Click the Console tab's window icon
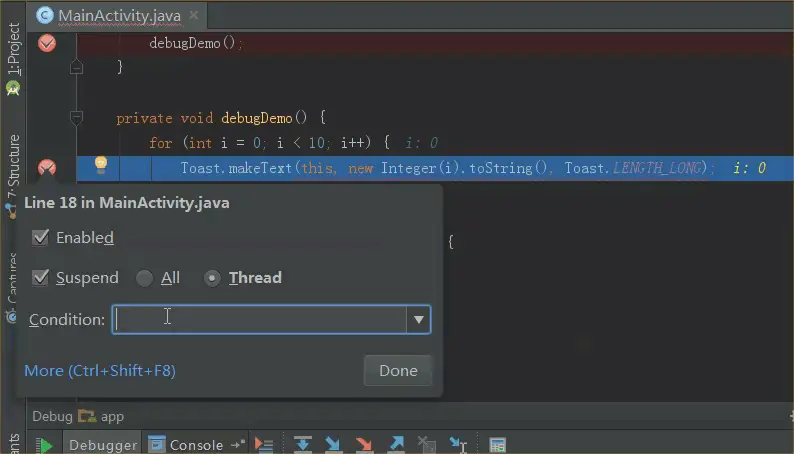Viewport: 794px width, 454px height. coord(157,444)
